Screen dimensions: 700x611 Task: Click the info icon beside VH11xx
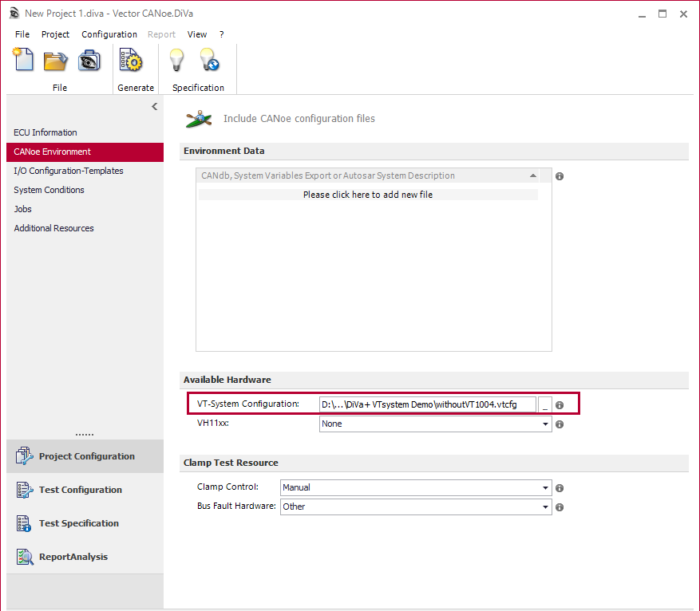point(560,424)
